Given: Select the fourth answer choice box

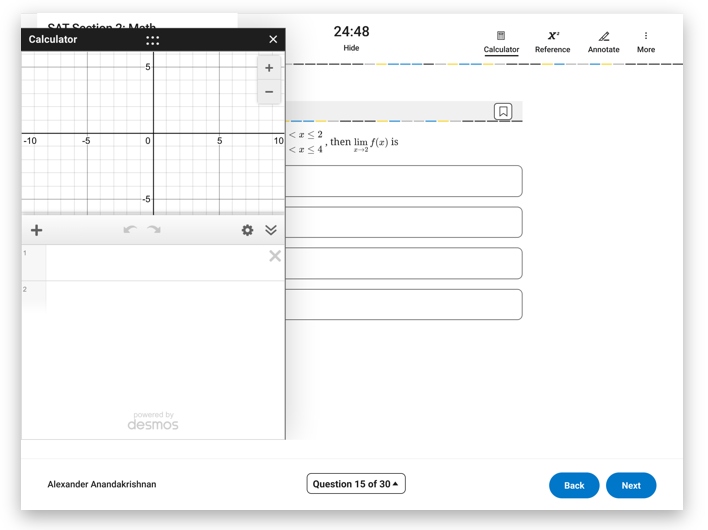Looking at the screenshot, I should pyautogui.click(x=404, y=304).
